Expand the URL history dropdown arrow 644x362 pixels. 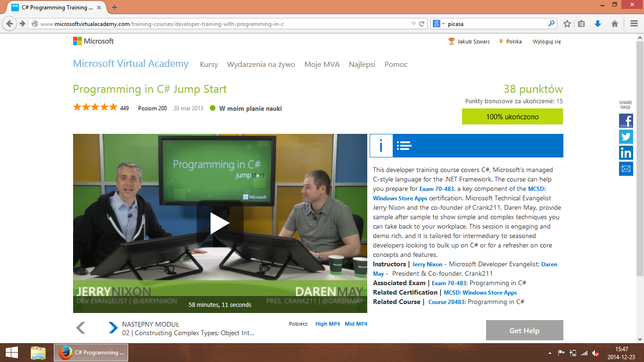pos(413,24)
